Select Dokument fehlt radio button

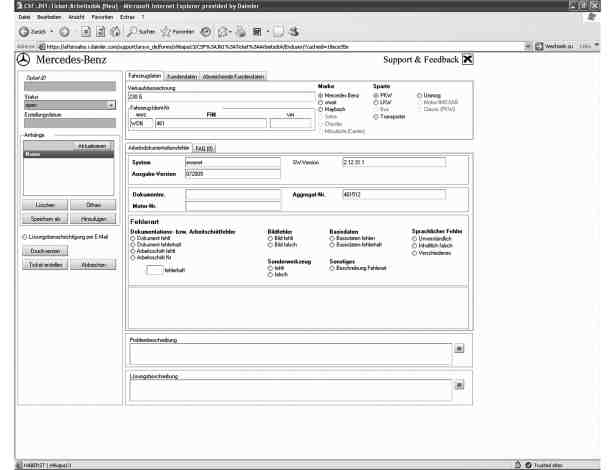(x=133, y=238)
